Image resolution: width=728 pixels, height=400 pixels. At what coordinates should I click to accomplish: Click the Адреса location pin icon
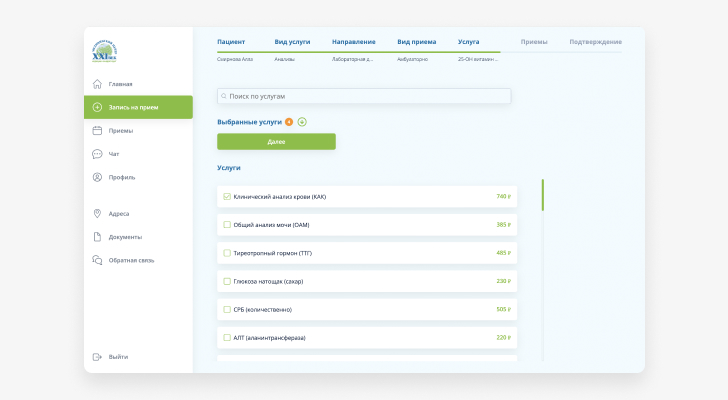[97, 213]
